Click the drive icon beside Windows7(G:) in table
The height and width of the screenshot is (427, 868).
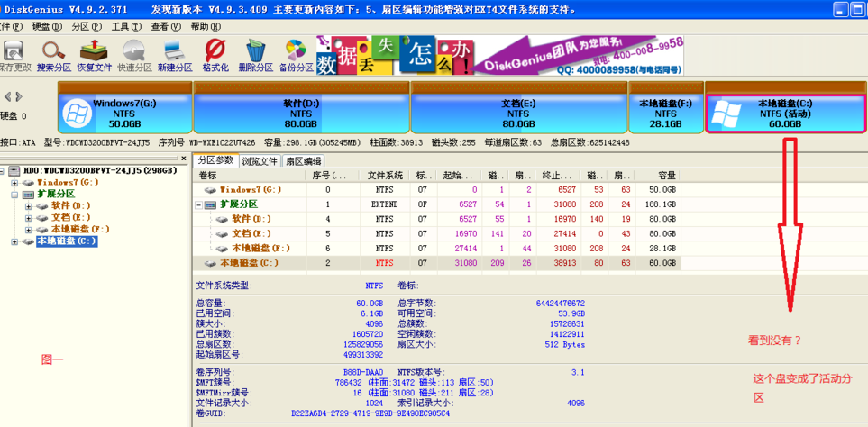tap(210, 190)
